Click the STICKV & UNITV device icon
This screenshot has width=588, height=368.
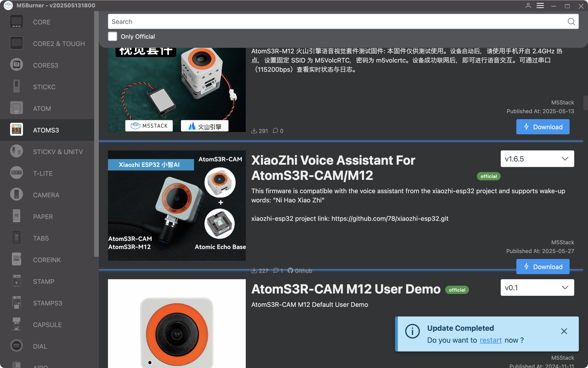click(x=17, y=151)
